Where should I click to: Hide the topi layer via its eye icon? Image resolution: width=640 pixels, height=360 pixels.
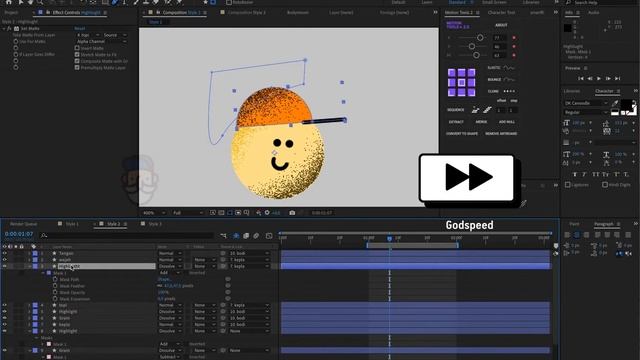4,305
